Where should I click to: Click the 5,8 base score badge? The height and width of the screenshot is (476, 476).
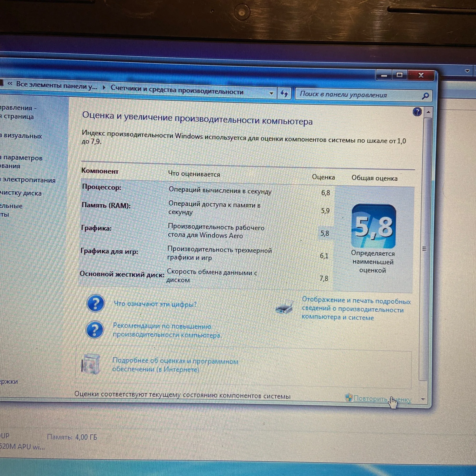point(373,226)
